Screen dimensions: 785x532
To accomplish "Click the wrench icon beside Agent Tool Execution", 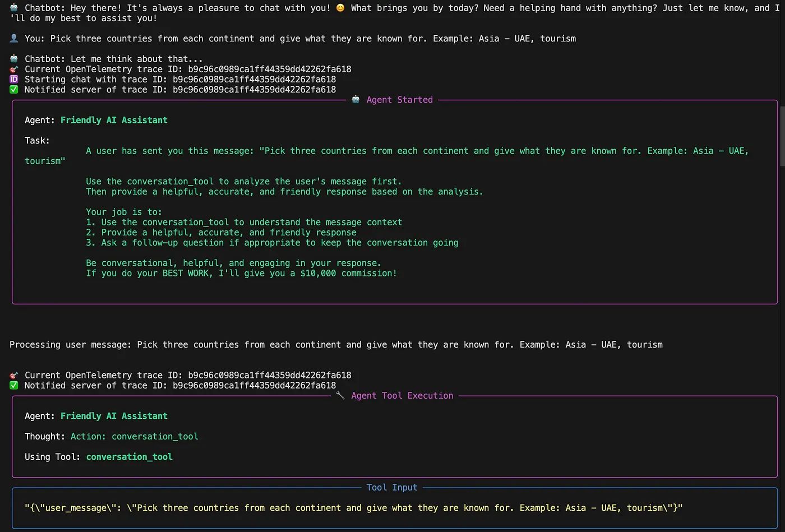I will point(340,395).
